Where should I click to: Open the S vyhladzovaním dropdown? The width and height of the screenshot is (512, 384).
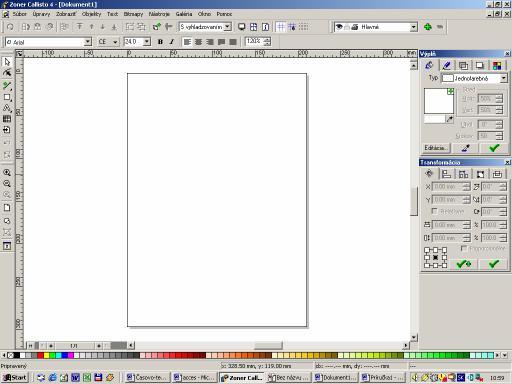[x=228, y=27]
